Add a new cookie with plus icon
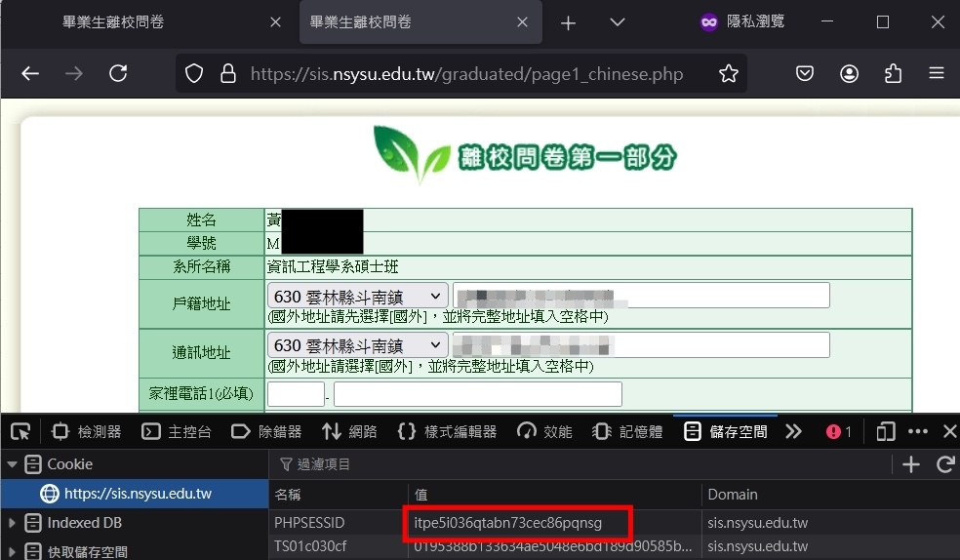Image resolution: width=960 pixels, height=560 pixels. [x=911, y=464]
